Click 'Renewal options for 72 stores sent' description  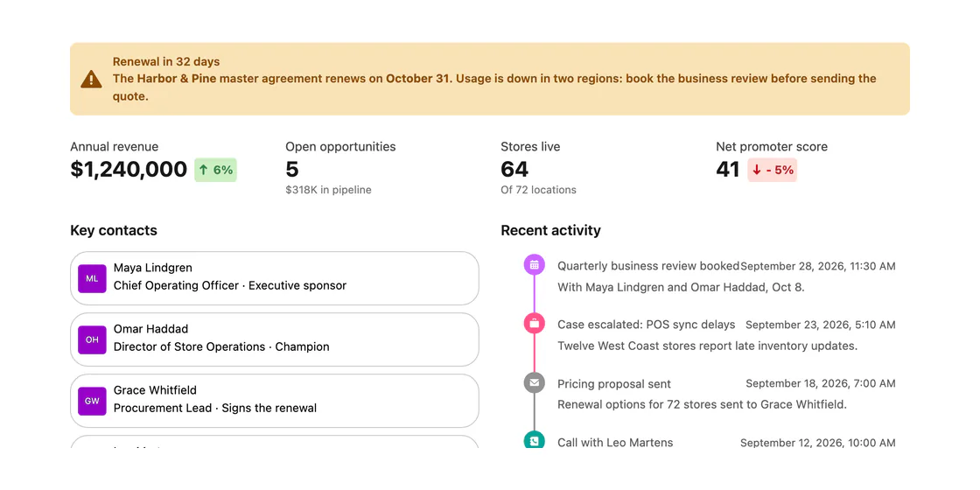point(702,404)
